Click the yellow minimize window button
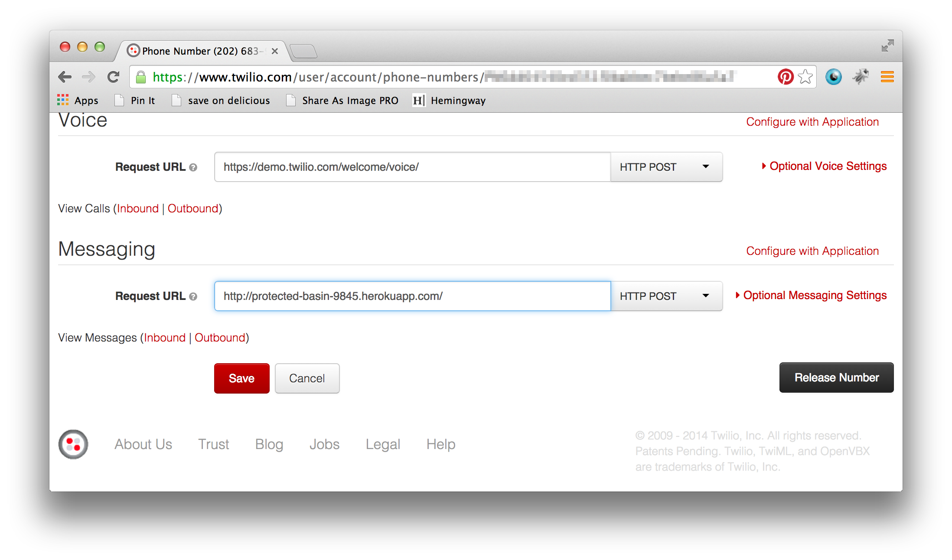Viewport: 952px width, 560px height. click(x=82, y=47)
